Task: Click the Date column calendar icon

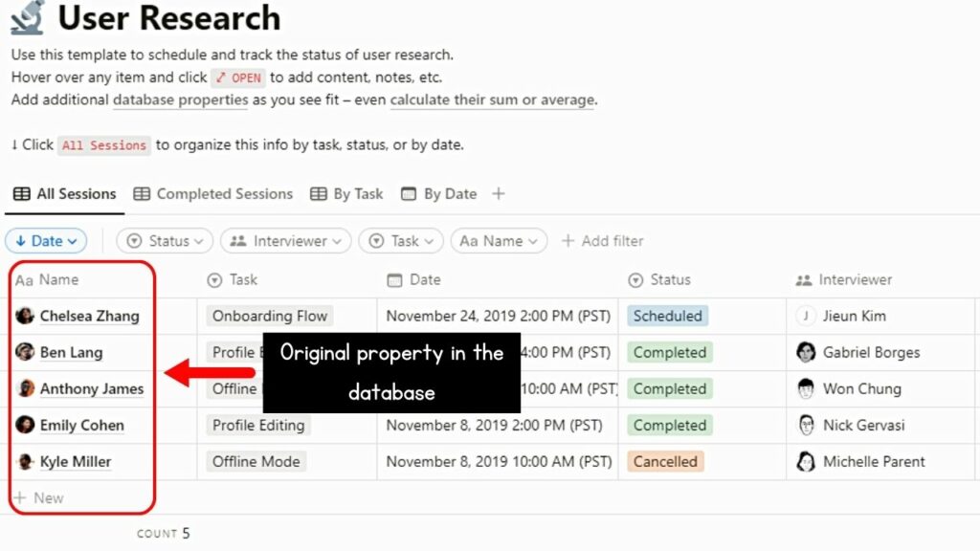Action: pyautogui.click(x=394, y=280)
